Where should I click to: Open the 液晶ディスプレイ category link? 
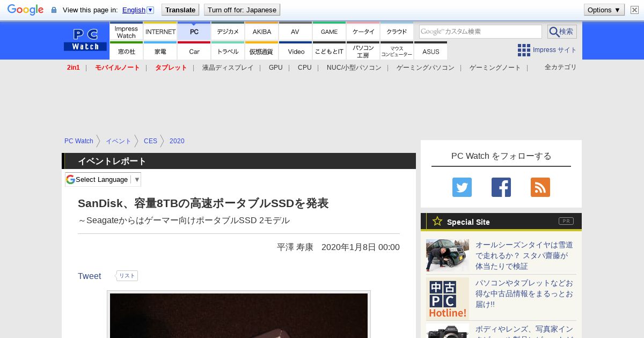coord(228,68)
